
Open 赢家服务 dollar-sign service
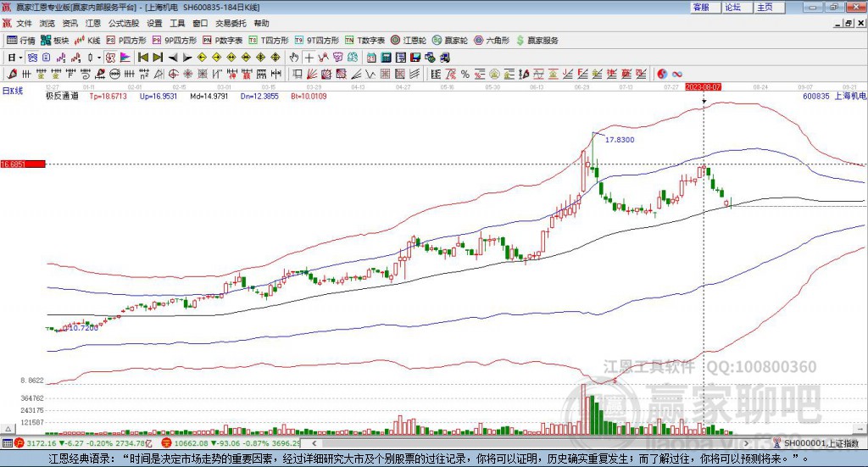(537, 41)
